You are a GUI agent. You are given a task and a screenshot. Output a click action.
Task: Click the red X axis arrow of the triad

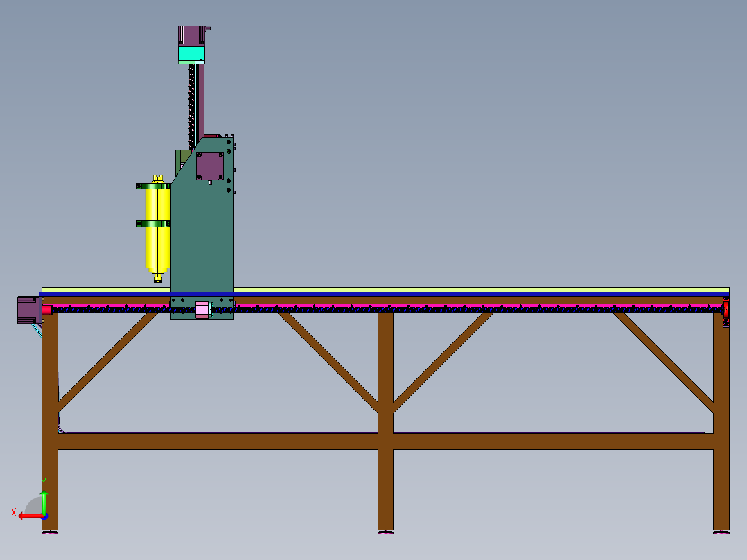[x=26, y=516]
